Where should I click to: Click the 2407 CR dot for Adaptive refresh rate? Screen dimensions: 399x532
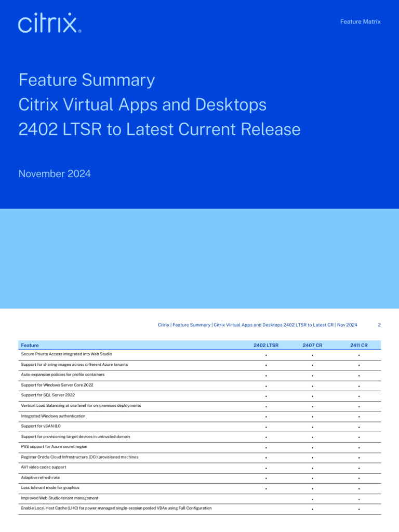point(312,478)
